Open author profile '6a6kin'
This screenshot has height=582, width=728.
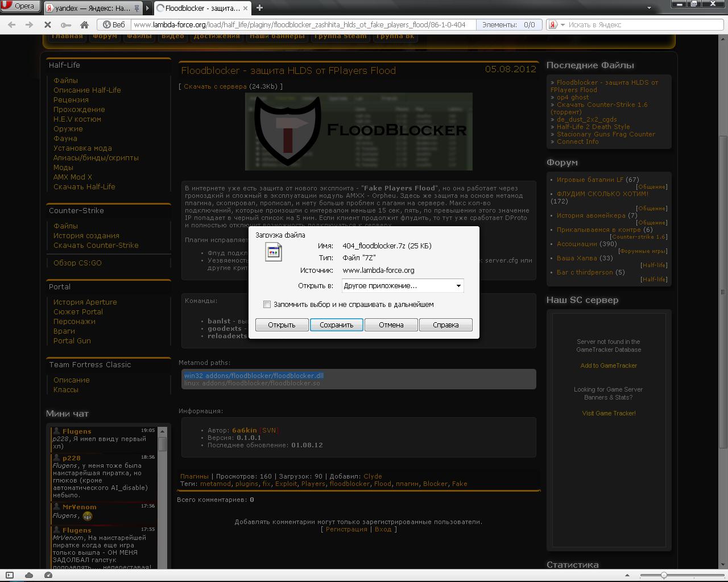pos(245,430)
